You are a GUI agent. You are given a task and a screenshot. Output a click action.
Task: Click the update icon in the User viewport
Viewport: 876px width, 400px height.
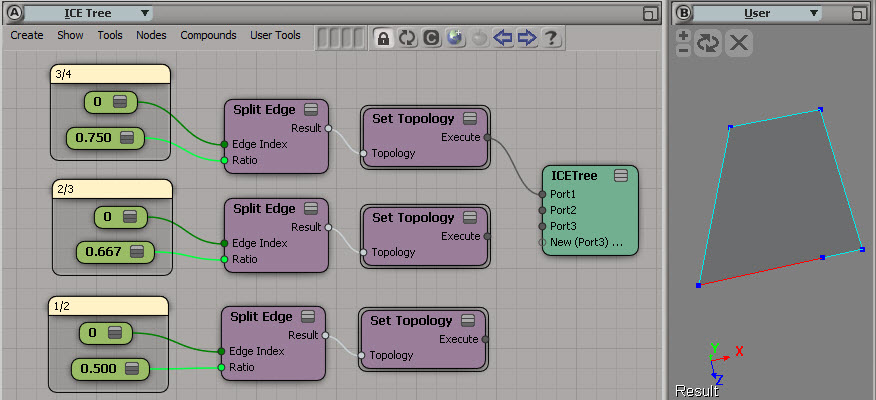pyautogui.click(x=708, y=43)
